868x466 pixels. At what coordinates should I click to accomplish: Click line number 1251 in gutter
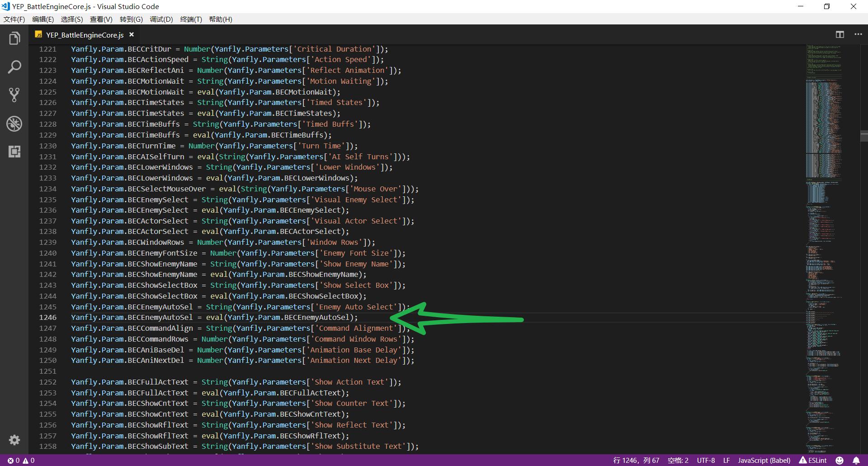(47, 371)
